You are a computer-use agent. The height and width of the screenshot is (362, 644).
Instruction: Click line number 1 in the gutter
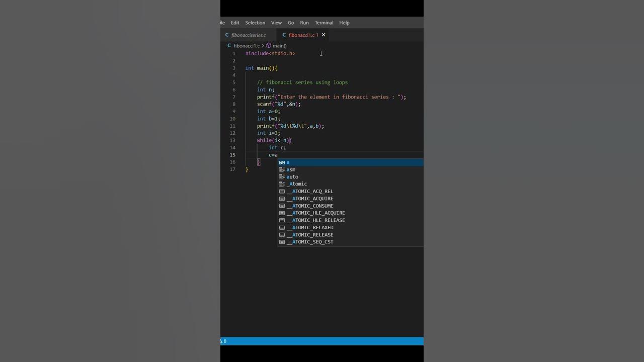pyautogui.click(x=233, y=53)
